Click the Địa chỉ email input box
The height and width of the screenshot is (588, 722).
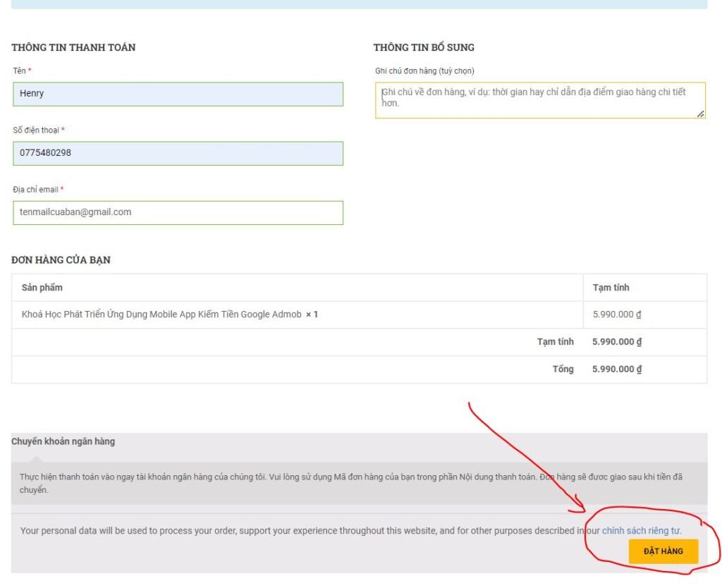click(178, 212)
